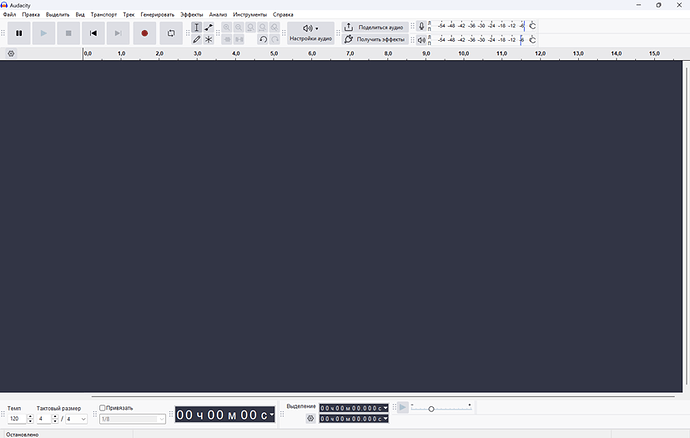Viewport: 690px width, 438px height.
Task: Click the Trim Audio Outside Selection icon
Action: pos(227,39)
